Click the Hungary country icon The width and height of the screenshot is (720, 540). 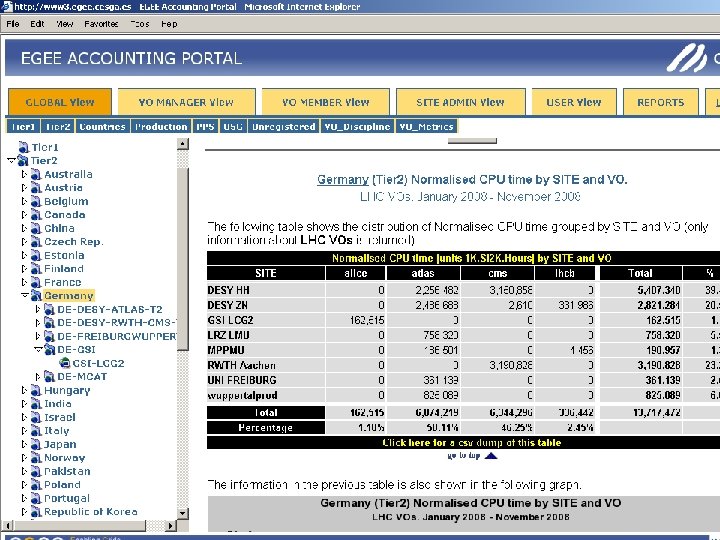(x=36, y=390)
